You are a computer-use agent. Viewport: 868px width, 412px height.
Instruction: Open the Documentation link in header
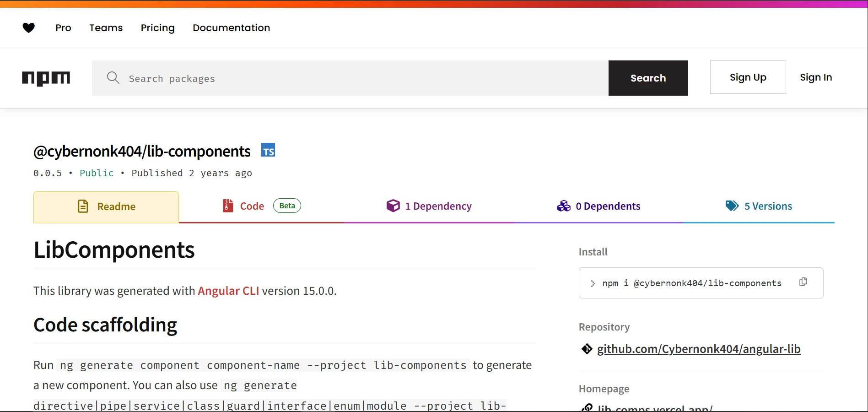click(231, 28)
